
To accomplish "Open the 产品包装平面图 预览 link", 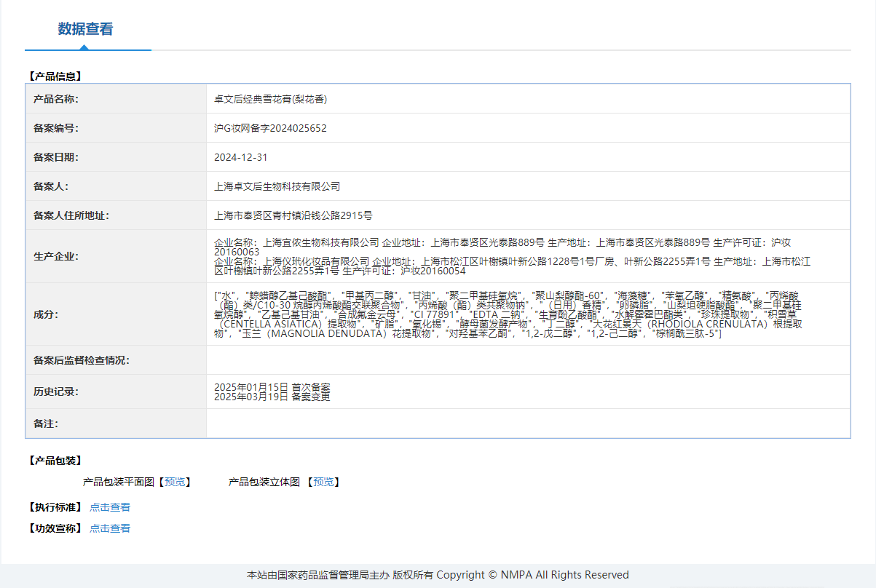I will pyautogui.click(x=175, y=482).
